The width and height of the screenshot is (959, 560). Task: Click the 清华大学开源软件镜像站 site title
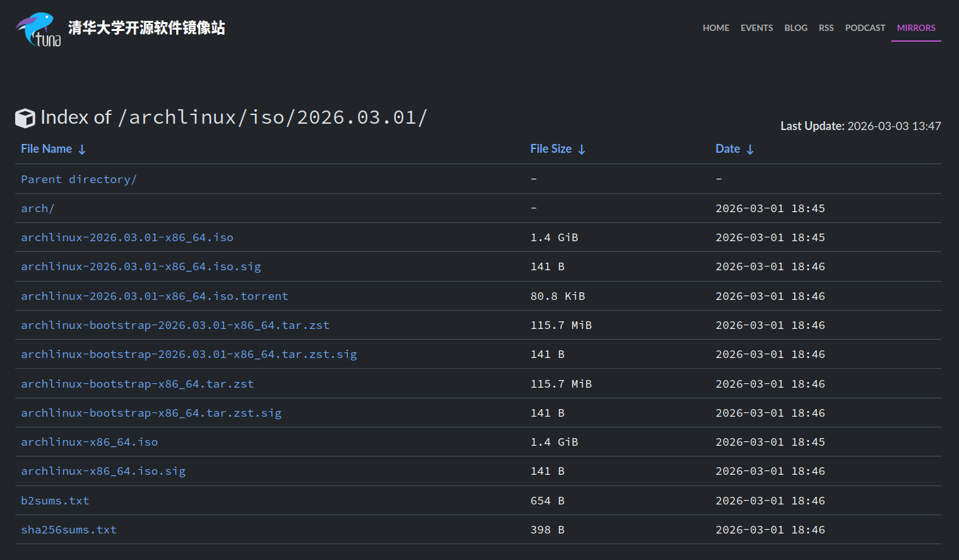146,28
